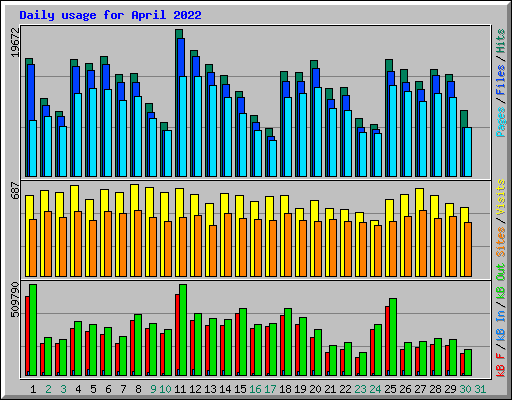The width and height of the screenshot is (512, 400).
Task: Click the green day label '23'
Action: (x=360, y=389)
